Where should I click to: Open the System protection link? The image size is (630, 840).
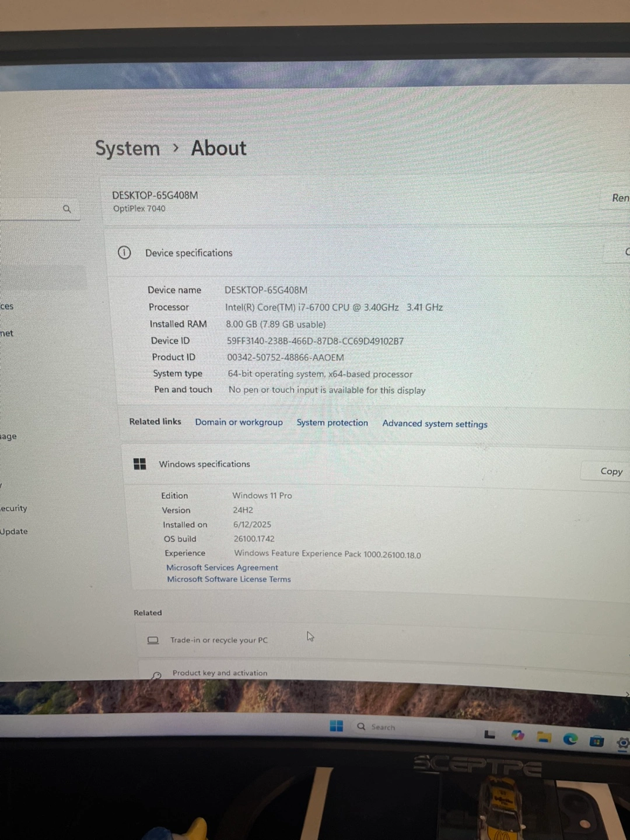click(332, 422)
